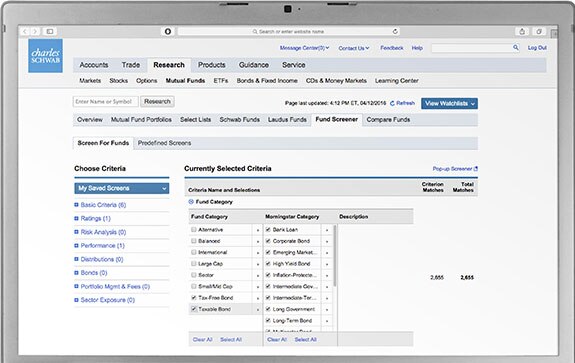Open the Contact Us dropdown
The width and height of the screenshot is (575, 363).
pos(354,48)
